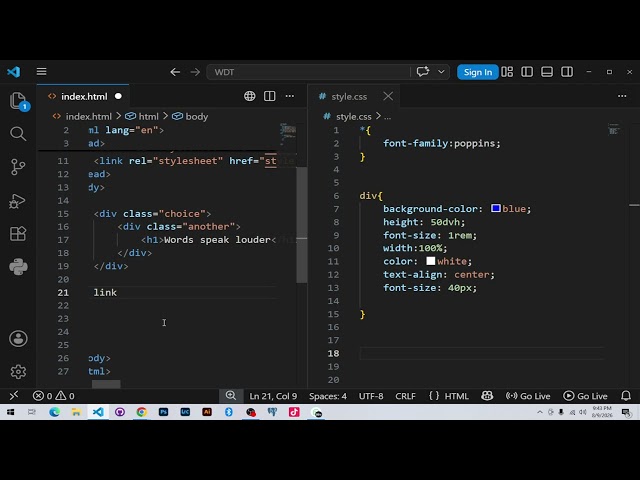
Task: Change indentation via Spaces: 4
Action: [x=328, y=396]
